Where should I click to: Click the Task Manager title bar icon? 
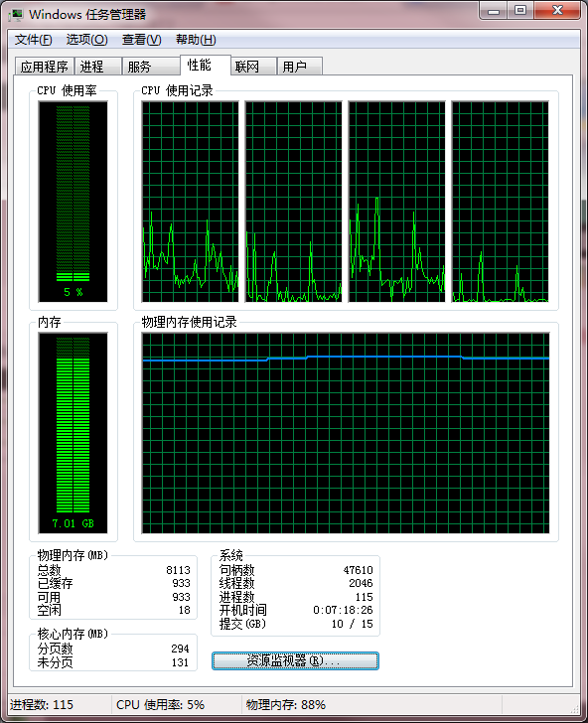click(16, 15)
